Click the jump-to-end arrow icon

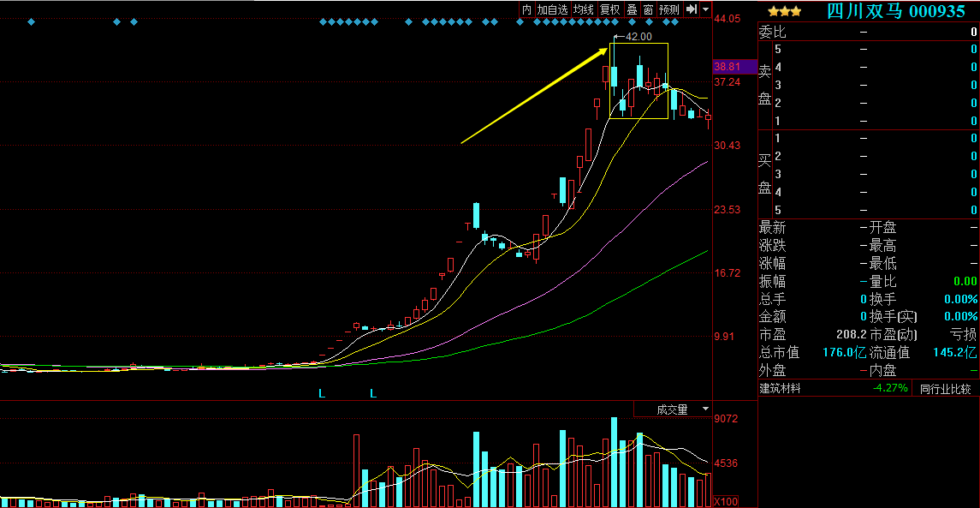pyautogui.click(x=691, y=9)
